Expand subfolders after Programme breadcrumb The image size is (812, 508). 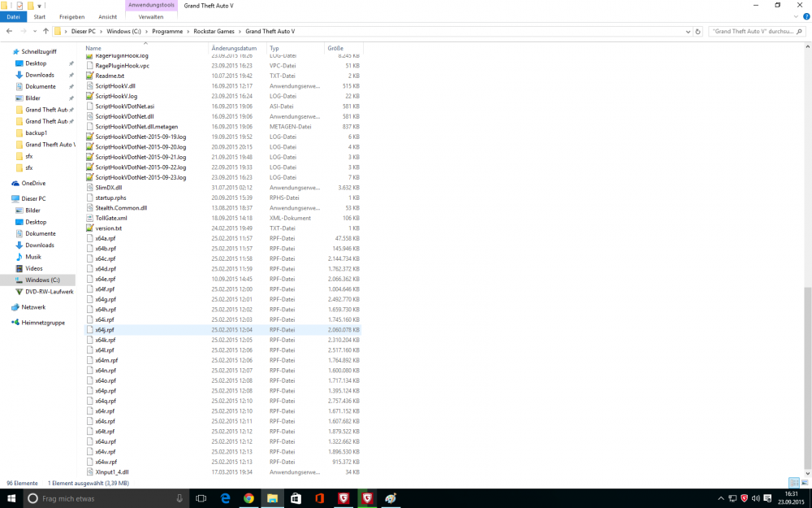[188, 32]
